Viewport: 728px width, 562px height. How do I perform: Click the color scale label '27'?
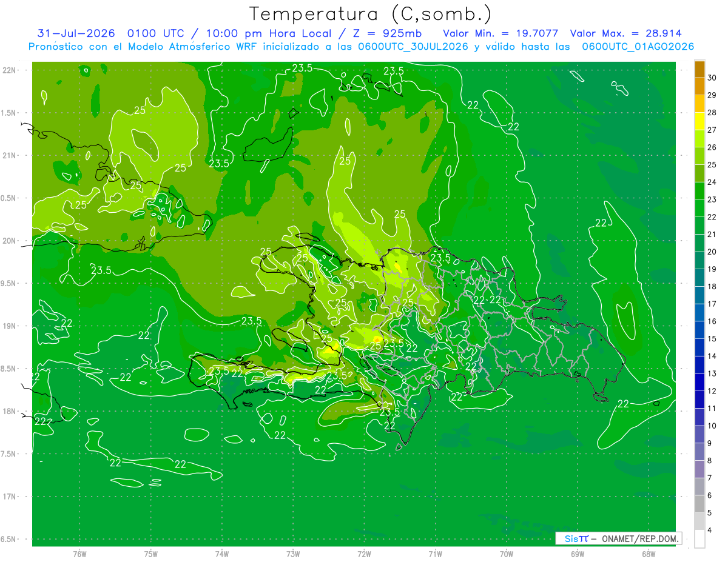712,130
